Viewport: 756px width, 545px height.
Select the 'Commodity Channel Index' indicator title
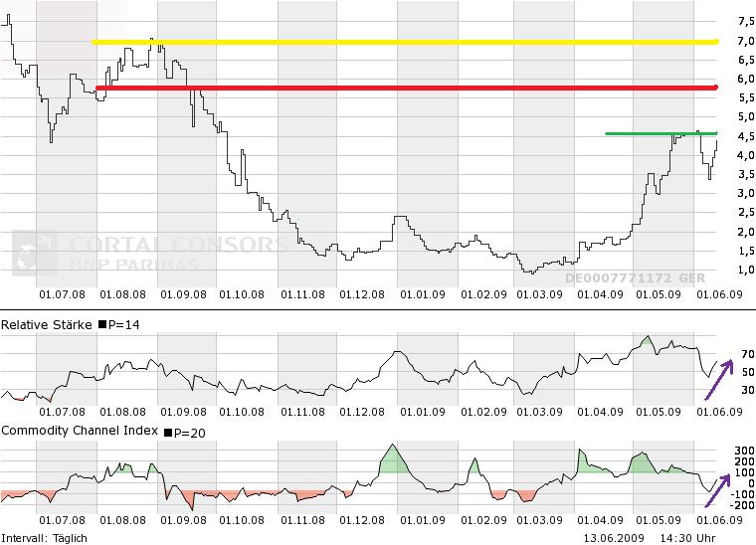[x=80, y=431]
